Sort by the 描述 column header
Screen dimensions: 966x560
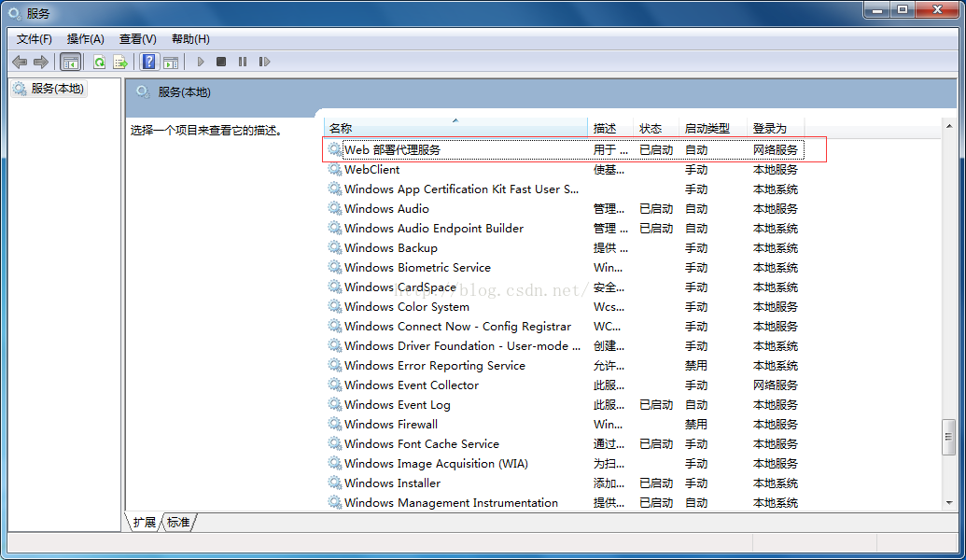click(x=610, y=128)
